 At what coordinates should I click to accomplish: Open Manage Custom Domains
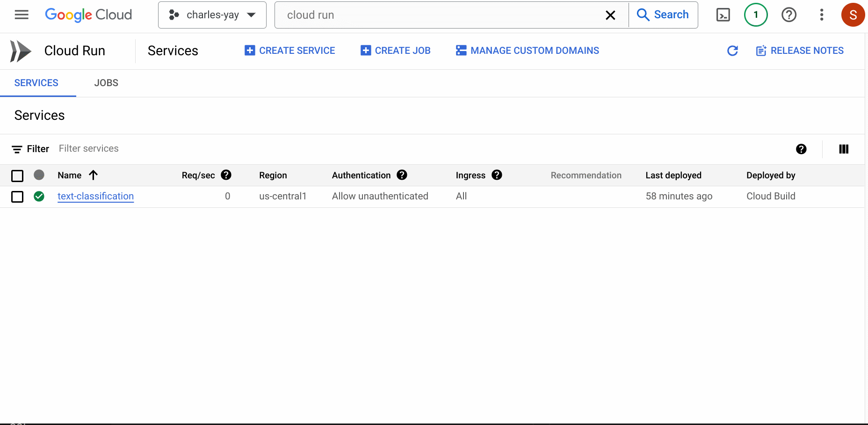tap(528, 51)
